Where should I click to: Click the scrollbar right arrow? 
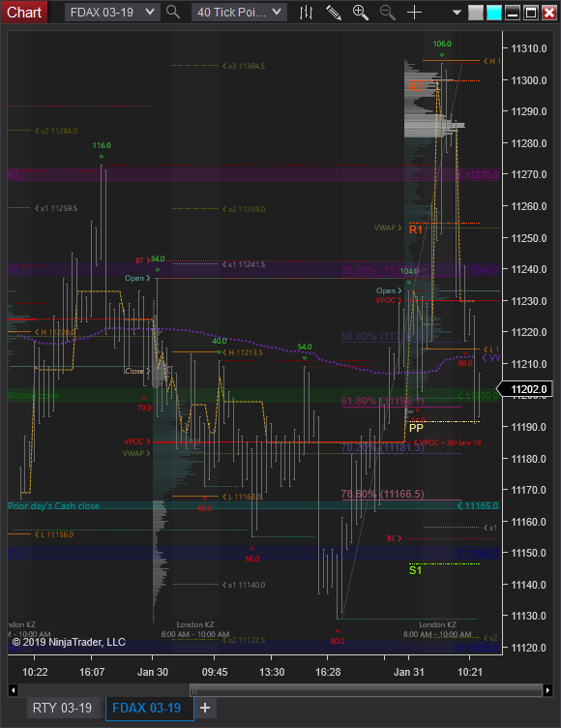(548, 690)
